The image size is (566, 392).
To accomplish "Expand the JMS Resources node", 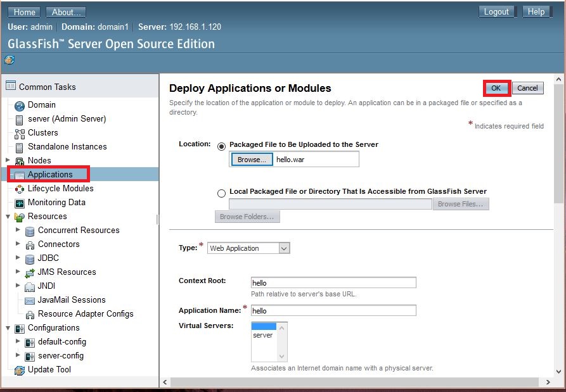I will click(x=18, y=271).
